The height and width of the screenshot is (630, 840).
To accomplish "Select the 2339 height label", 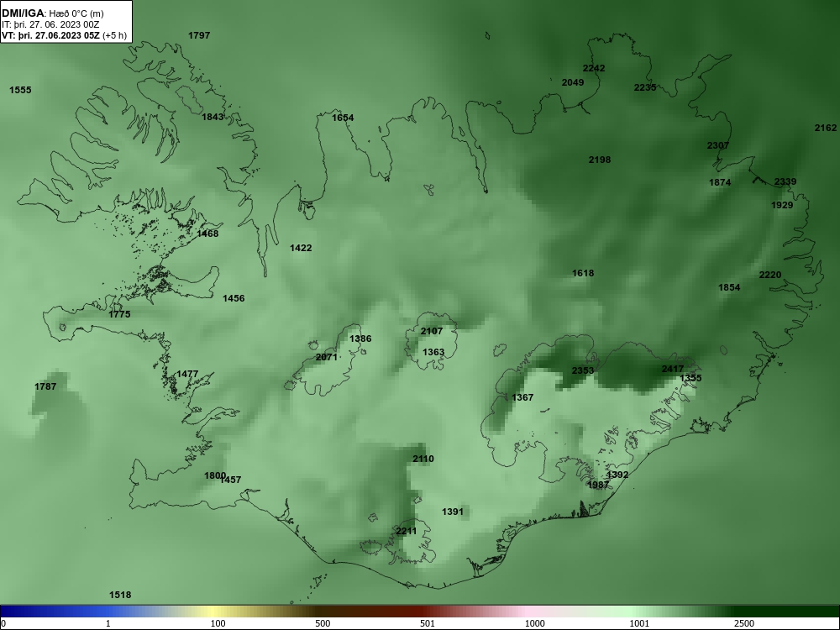I will [785, 181].
